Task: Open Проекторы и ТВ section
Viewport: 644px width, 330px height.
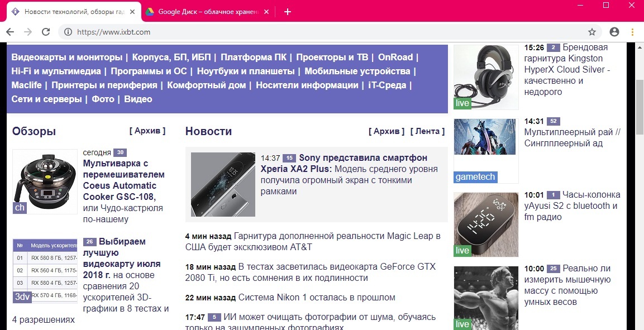Action: [x=332, y=58]
